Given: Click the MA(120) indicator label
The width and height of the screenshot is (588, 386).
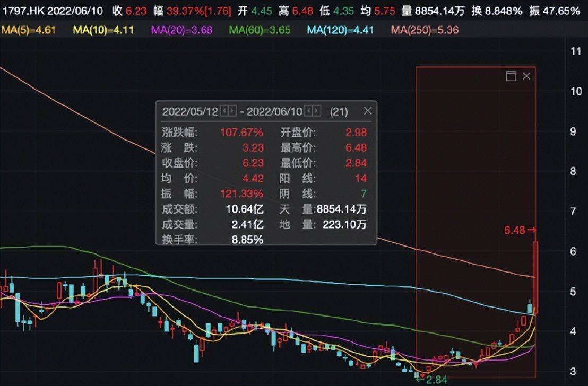Looking at the screenshot, I should 340,30.
